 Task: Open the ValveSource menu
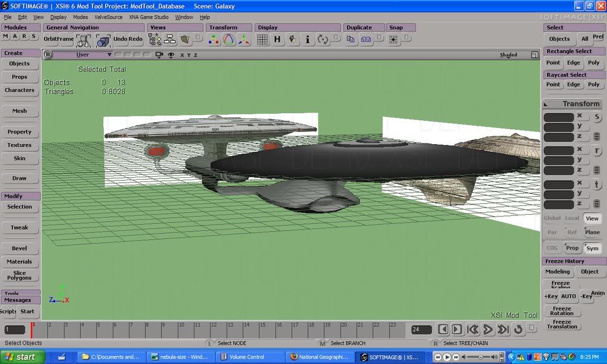pyautogui.click(x=109, y=17)
